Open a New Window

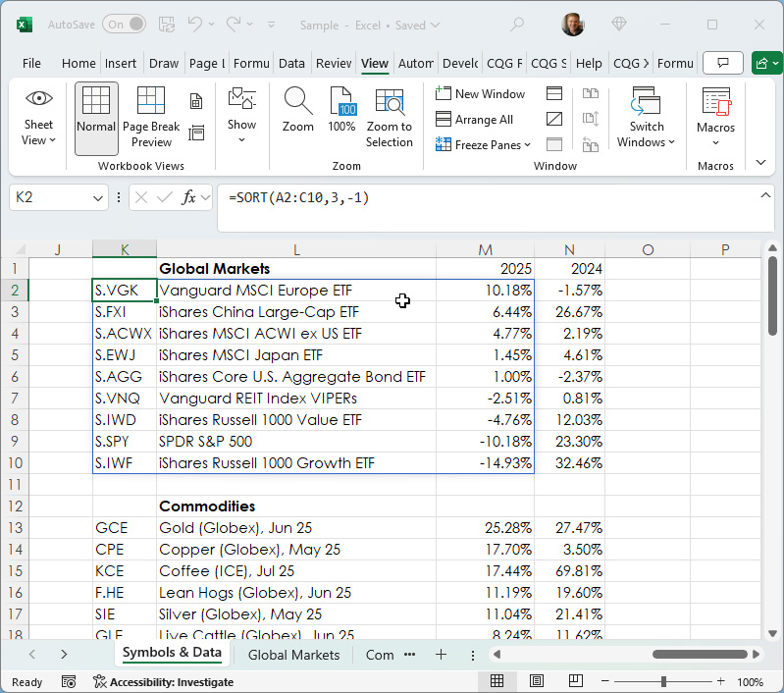point(481,93)
